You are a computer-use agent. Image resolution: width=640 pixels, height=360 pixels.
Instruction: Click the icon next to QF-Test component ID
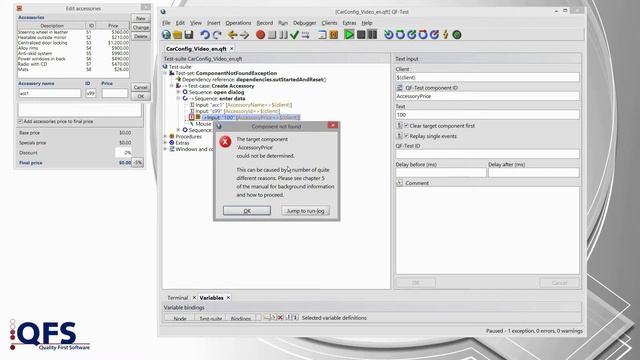click(x=400, y=88)
